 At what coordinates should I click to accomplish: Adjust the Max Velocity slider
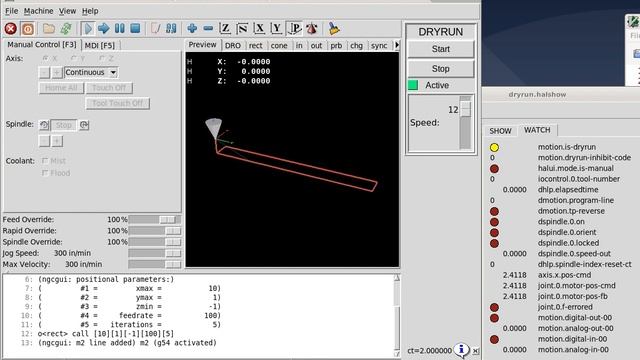tap(155, 264)
